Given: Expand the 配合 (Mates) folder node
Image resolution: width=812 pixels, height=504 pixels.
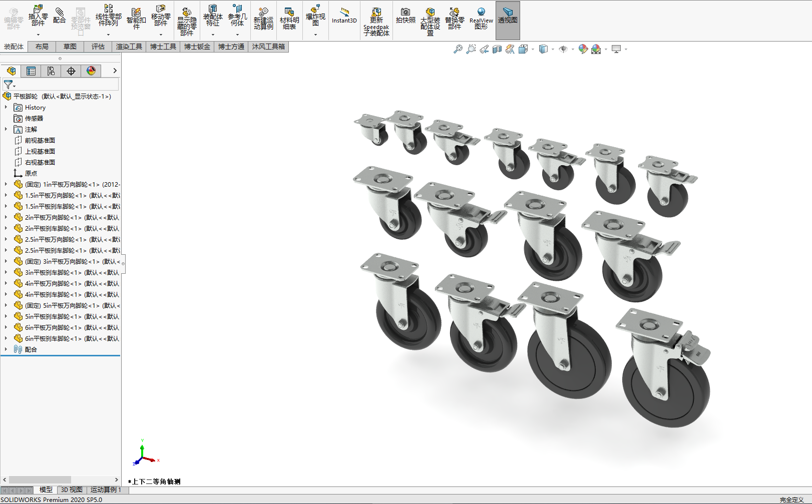Looking at the screenshot, I should pos(6,349).
